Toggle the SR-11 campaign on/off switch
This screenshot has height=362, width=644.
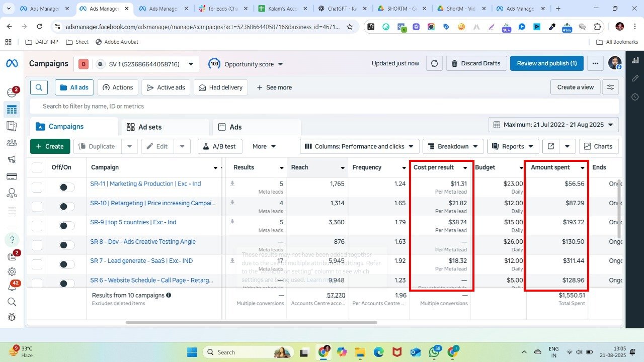66,187
